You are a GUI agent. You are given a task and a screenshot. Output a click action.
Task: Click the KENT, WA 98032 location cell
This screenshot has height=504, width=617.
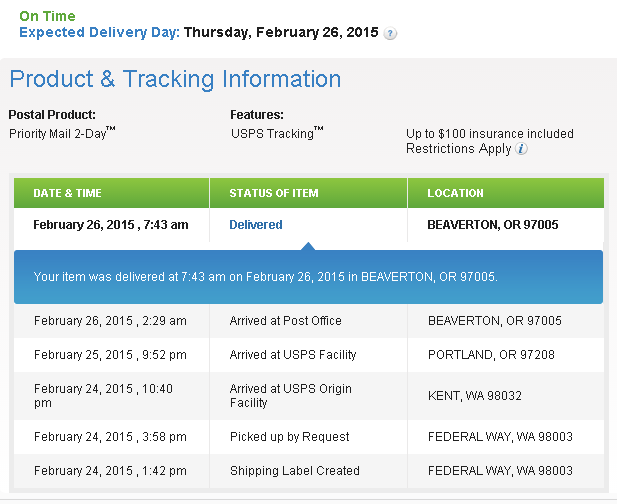(x=475, y=396)
